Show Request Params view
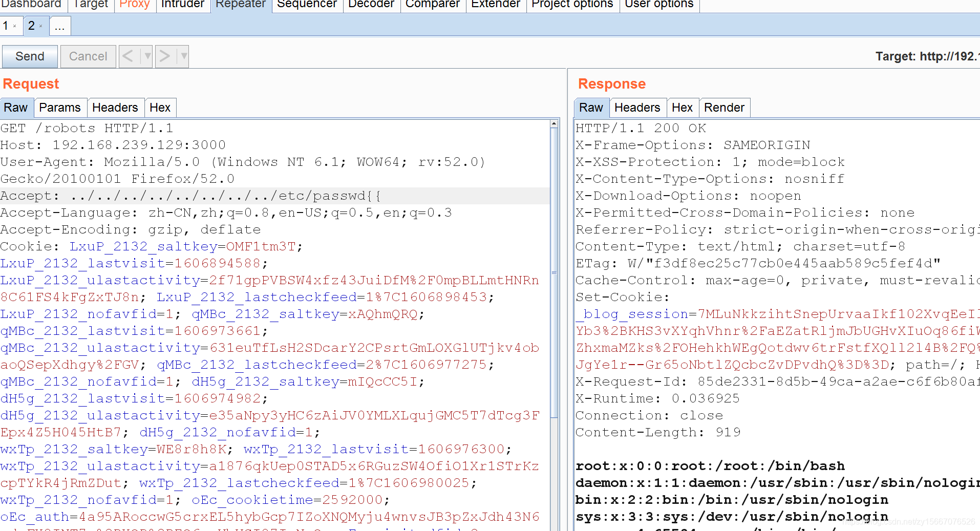The width and height of the screenshot is (980, 531). point(60,108)
